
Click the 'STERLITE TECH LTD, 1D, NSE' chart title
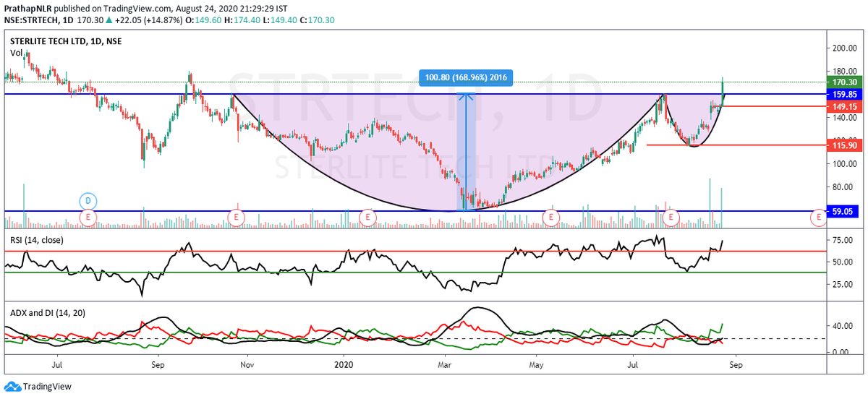coord(66,41)
